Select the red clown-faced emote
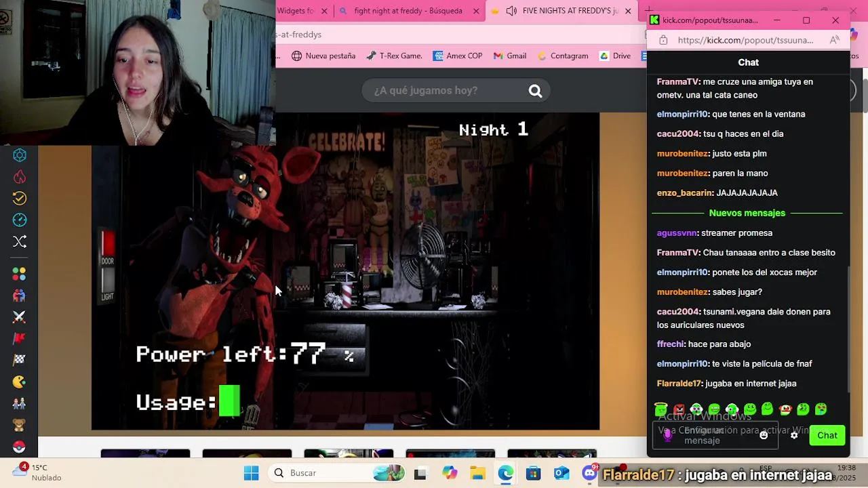Viewport: 868px width, 488px height. 785,409
